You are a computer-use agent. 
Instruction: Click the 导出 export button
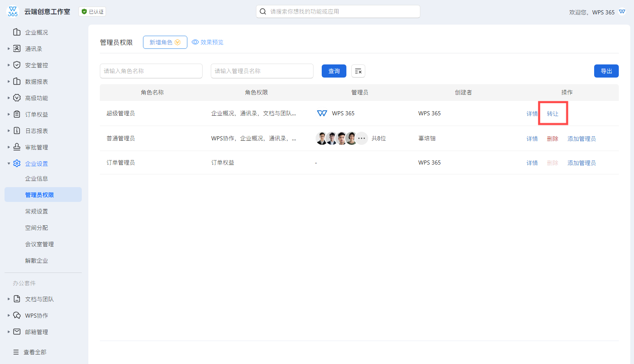(x=606, y=71)
